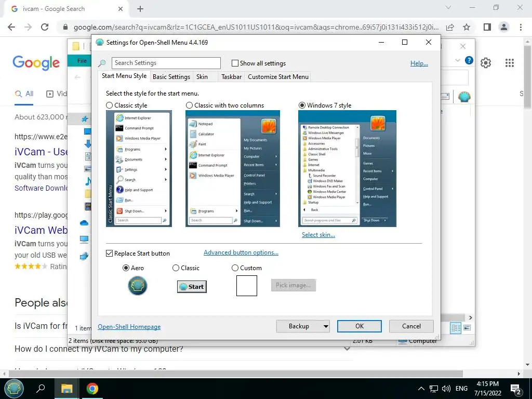Expand the connect iVCam question chevron

347,349
